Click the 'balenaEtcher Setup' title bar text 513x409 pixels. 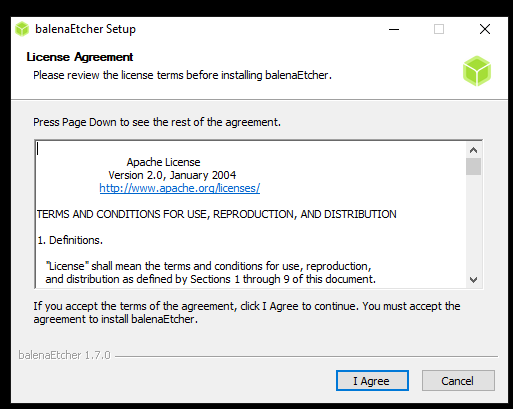pyautogui.click(x=85, y=29)
